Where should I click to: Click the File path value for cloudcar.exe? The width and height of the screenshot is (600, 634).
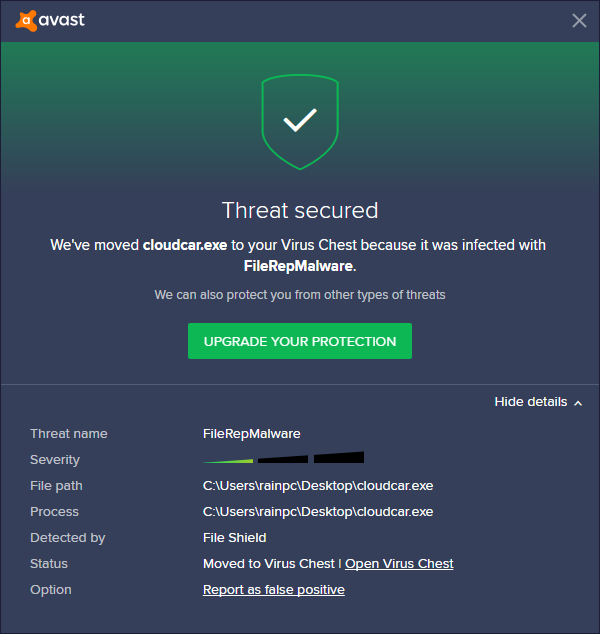coord(317,486)
